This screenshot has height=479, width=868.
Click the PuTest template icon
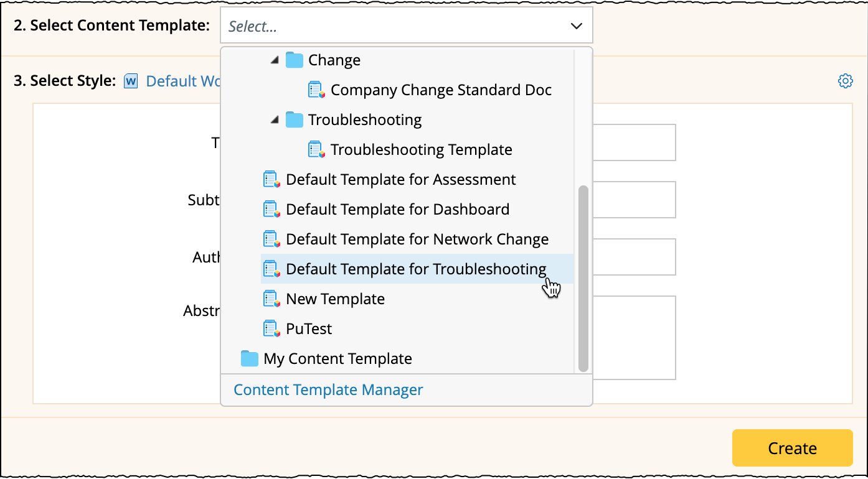271,328
